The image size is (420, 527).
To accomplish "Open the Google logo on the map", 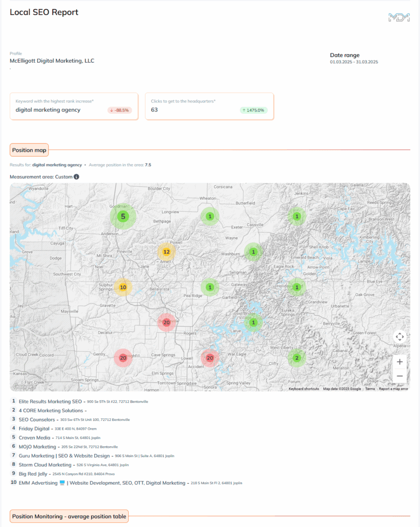I will (23, 387).
